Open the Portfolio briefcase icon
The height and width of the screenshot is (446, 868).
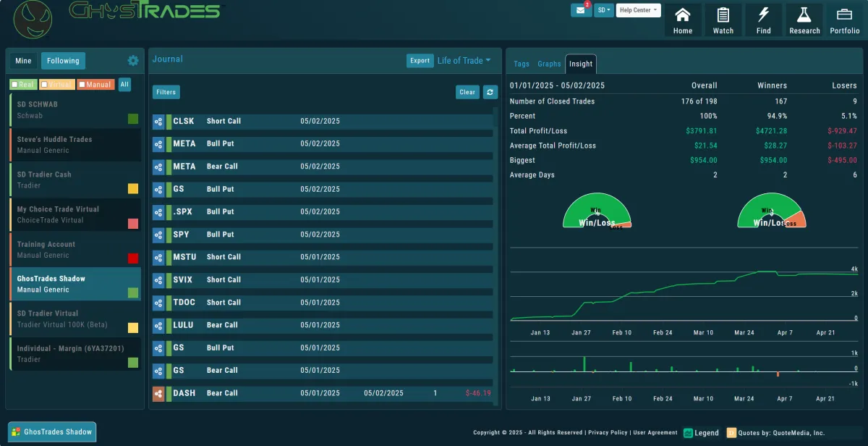click(x=845, y=20)
